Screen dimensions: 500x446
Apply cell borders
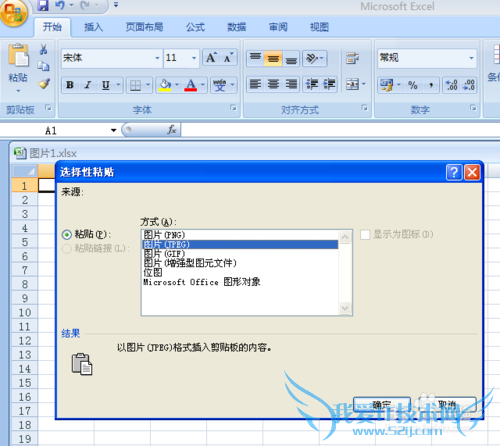pos(135,86)
